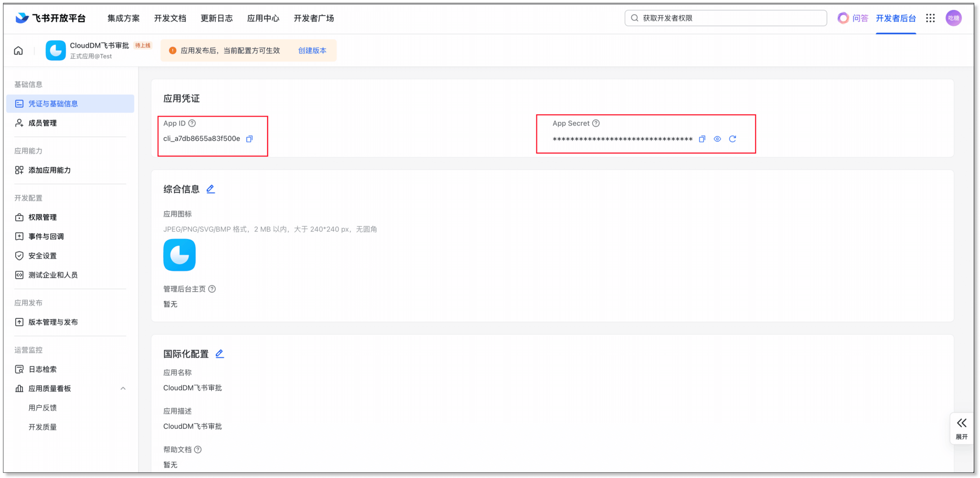Reveal the hidden App Secret
Image resolution: width=980 pixels, height=478 pixels.
tap(717, 139)
